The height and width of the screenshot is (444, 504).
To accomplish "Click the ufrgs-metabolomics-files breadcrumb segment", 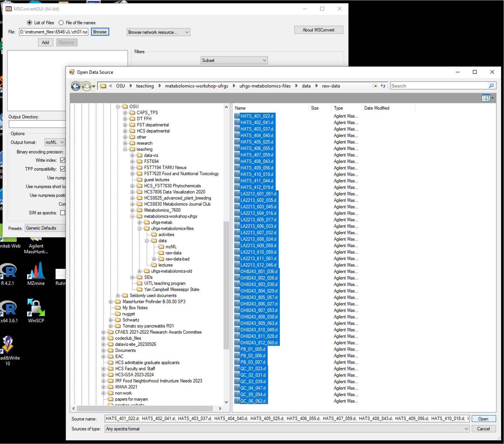I will [265, 86].
